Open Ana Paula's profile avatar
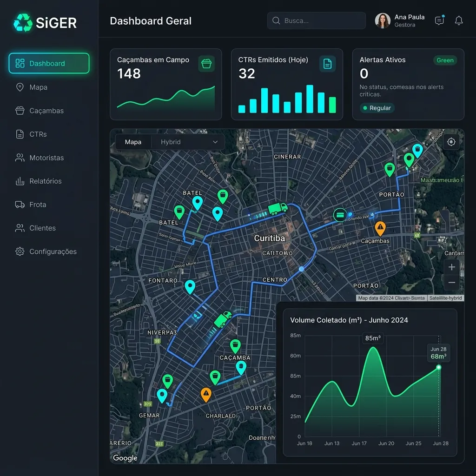Screen dimensions: 476x476 (x=383, y=20)
